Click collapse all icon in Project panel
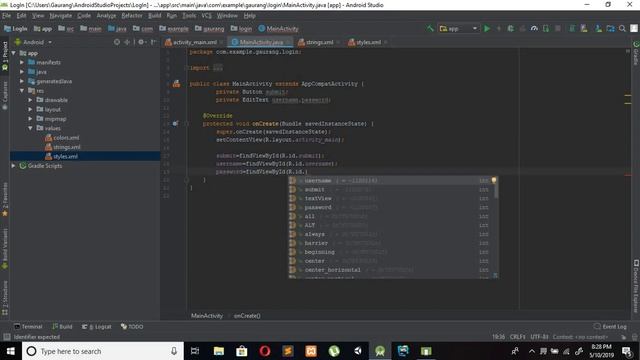The height and width of the screenshot is (360, 640). pos(127,42)
